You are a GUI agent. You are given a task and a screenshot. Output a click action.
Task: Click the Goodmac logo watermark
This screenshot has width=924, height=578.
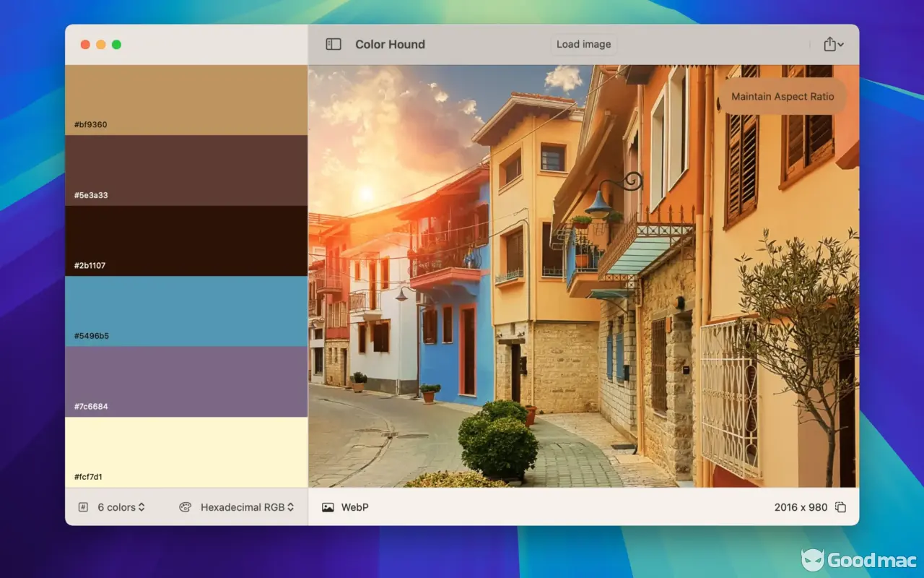tap(858, 560)
